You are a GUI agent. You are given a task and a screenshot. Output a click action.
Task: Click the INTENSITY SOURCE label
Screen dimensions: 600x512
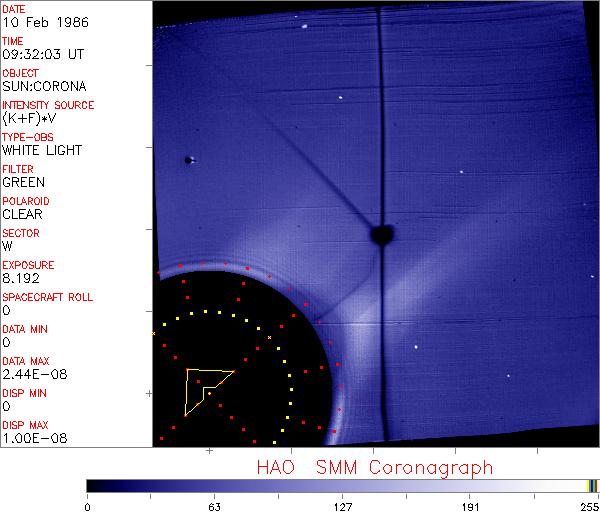tap(48, 105)
